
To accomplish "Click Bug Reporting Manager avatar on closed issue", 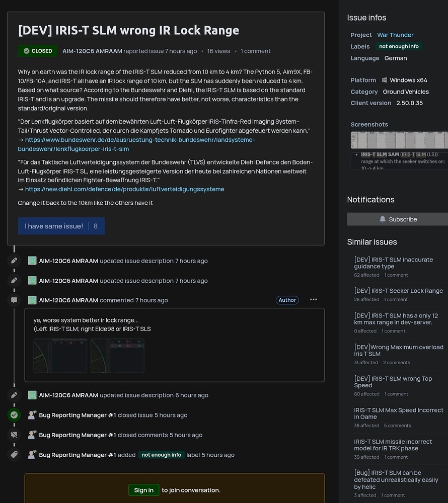I will [32, 415].
